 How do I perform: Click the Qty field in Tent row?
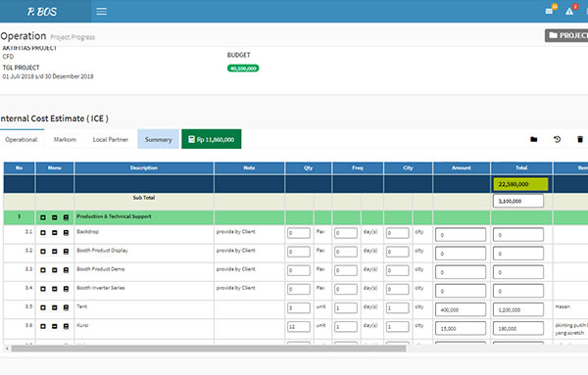(299, 308)
